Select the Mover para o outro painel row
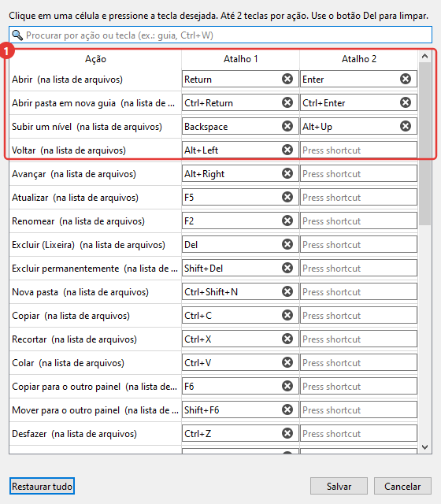 [95, 409]
